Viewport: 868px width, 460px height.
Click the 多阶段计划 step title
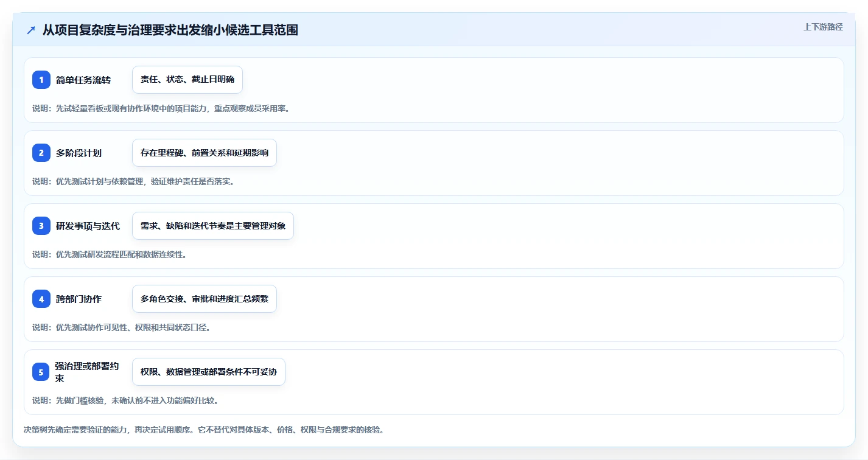79,153
